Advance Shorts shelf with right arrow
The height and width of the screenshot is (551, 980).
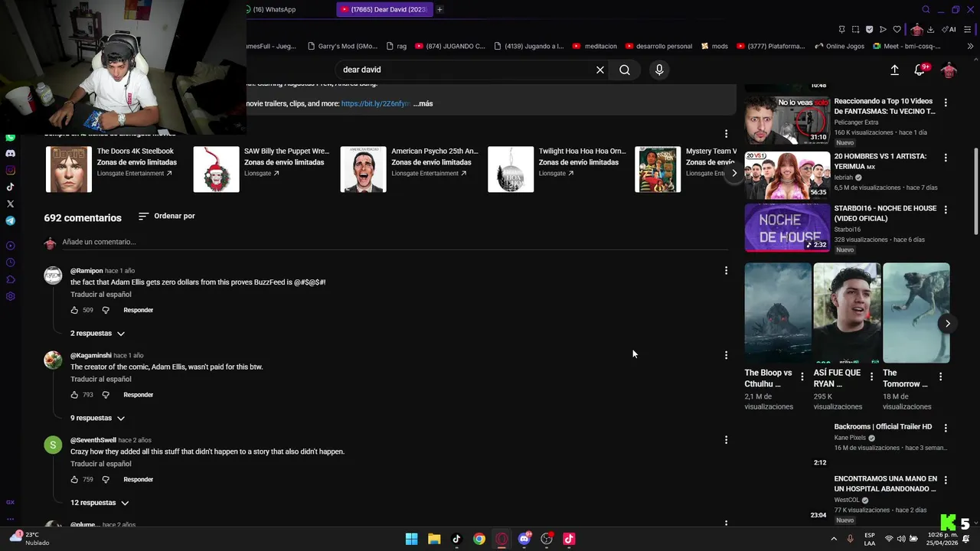[947, 323]
